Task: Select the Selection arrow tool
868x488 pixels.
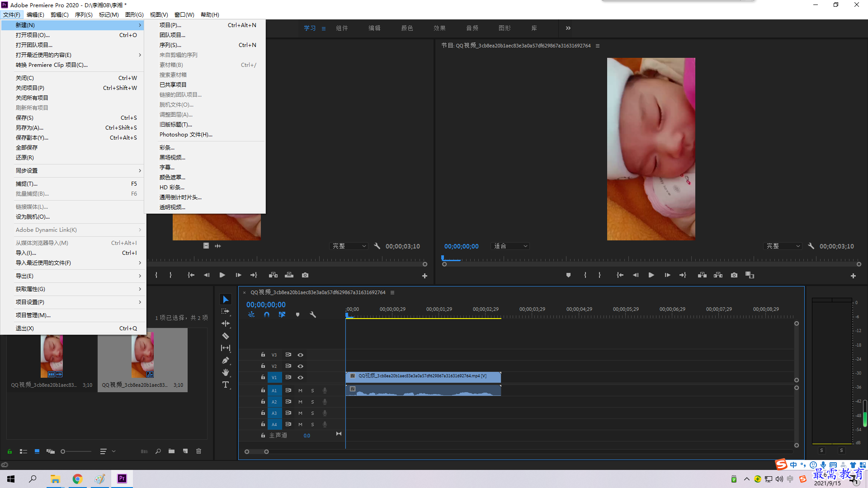Action: coord(226,300)
